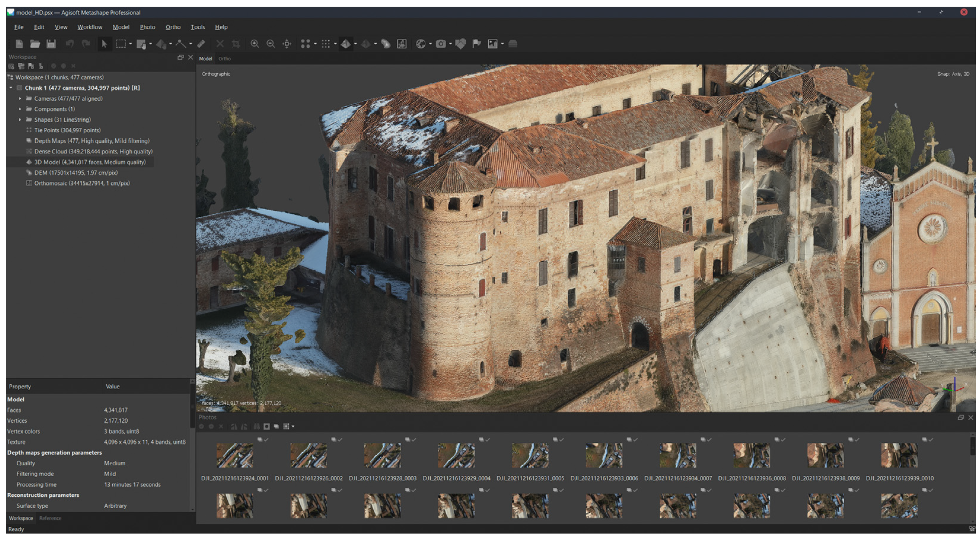Expand the Cameras folder in the tree
The width and height of the screenshot is (980, 541).
(x=20, y=99)
